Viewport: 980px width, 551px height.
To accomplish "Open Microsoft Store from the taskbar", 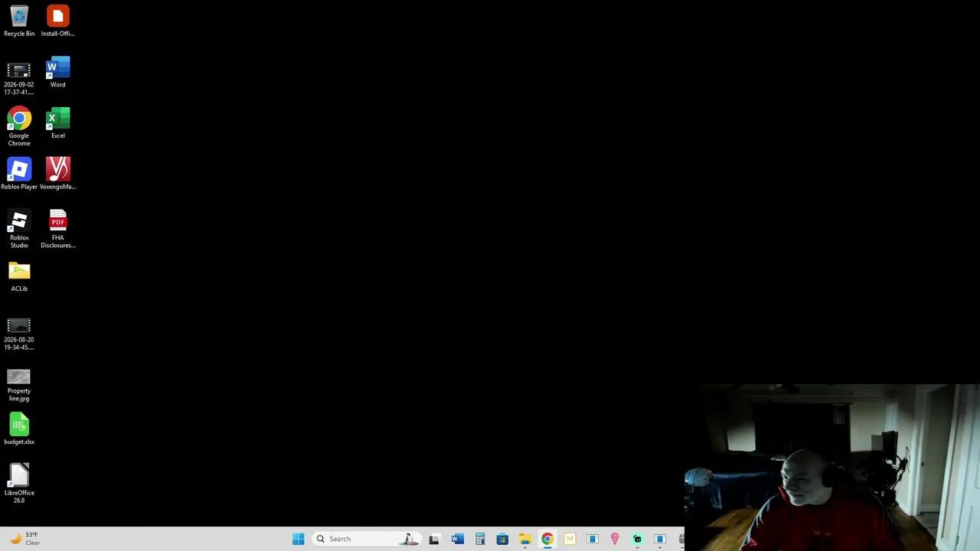I will coord(502,539).
